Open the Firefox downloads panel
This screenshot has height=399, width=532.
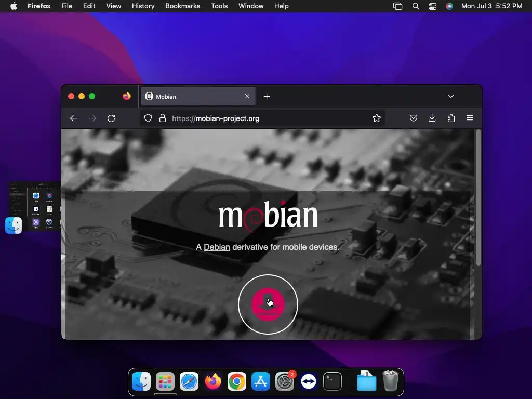pyautogui.click(x=432, y=118)
